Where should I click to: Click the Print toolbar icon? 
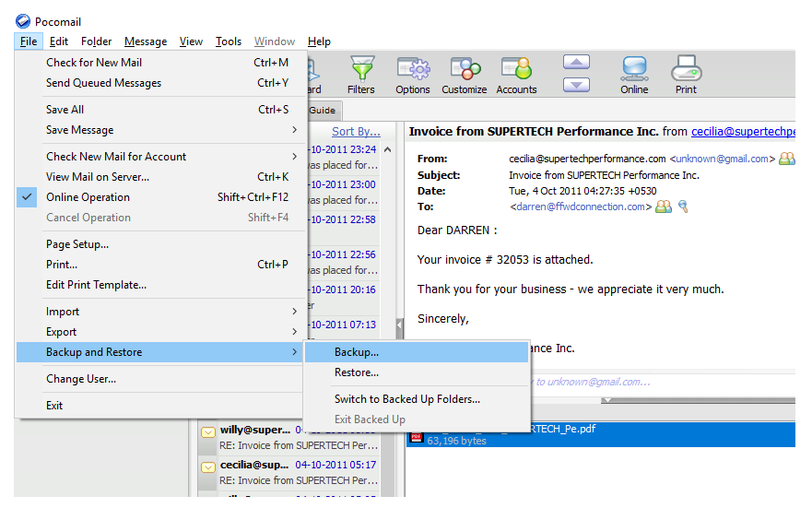(x=686, y=75)
